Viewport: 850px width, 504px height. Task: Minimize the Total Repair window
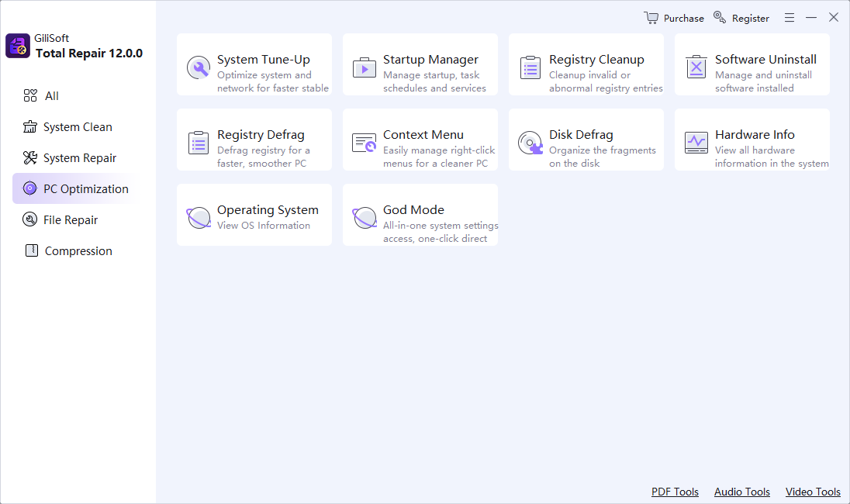tap(811, 18)
